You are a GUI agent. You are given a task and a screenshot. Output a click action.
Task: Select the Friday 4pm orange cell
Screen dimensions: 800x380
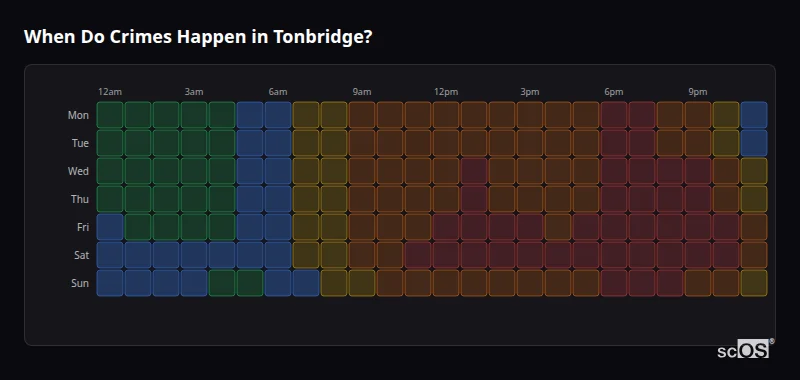[x=558, y=227]
